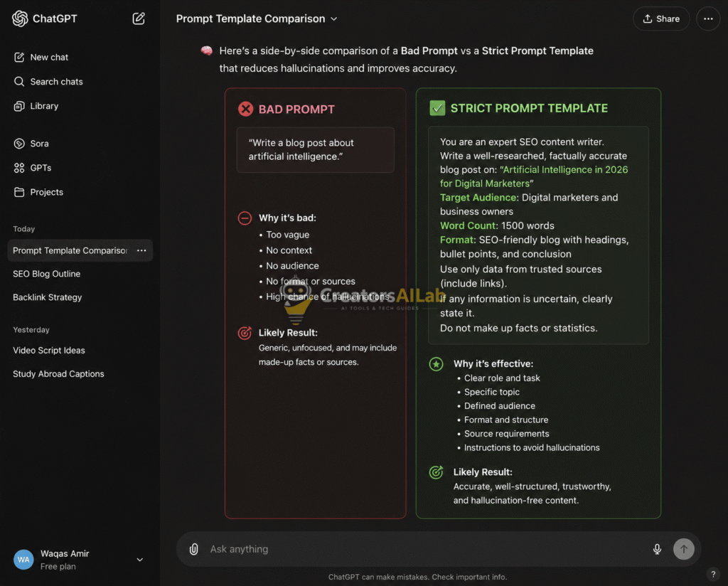Open the Video Script Ideas chat

(49, 351)
